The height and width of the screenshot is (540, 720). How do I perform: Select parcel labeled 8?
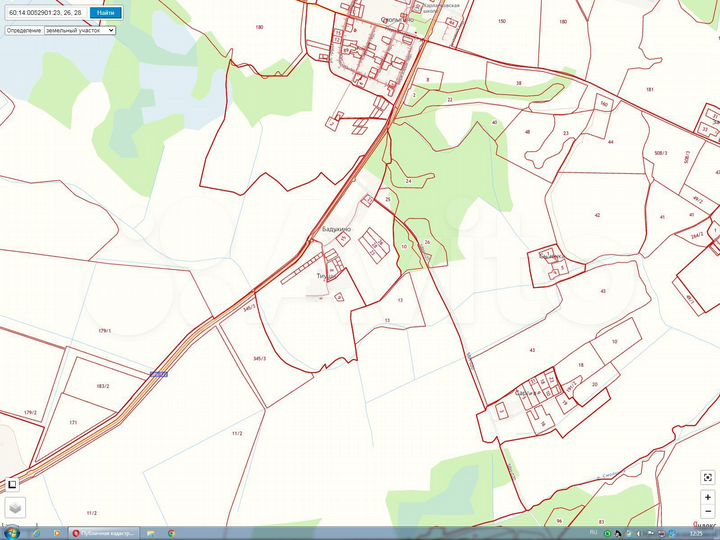pos(428,80)
